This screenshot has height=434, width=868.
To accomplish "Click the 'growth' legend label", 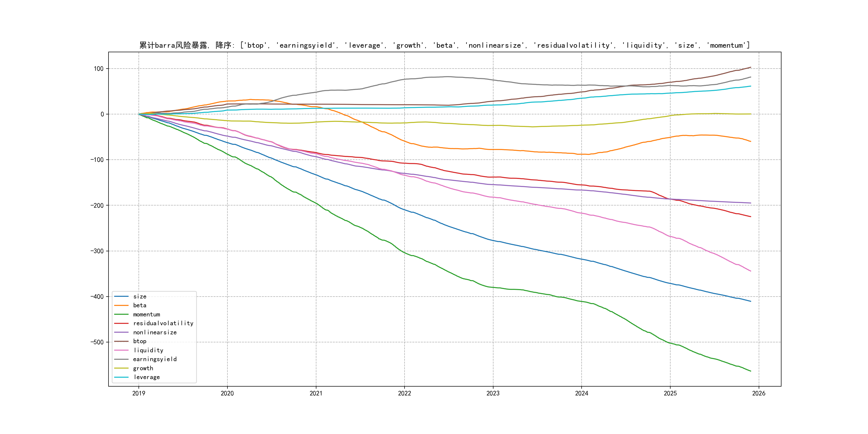I will tap(143, 368).
